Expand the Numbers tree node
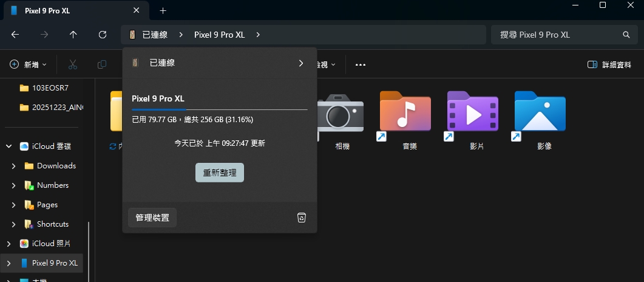Image resolution: width=644 pixels, height=282 pixels. (13, 185)
